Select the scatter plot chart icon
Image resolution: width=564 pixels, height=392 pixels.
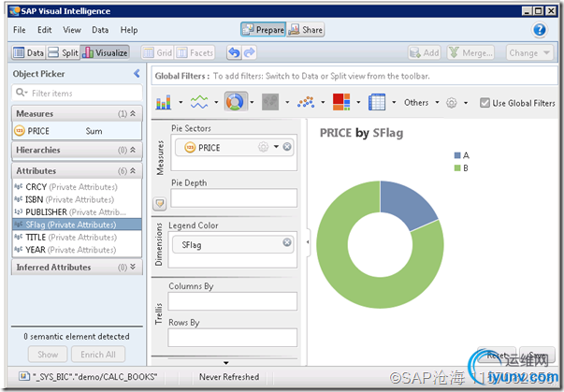(306, 103)
